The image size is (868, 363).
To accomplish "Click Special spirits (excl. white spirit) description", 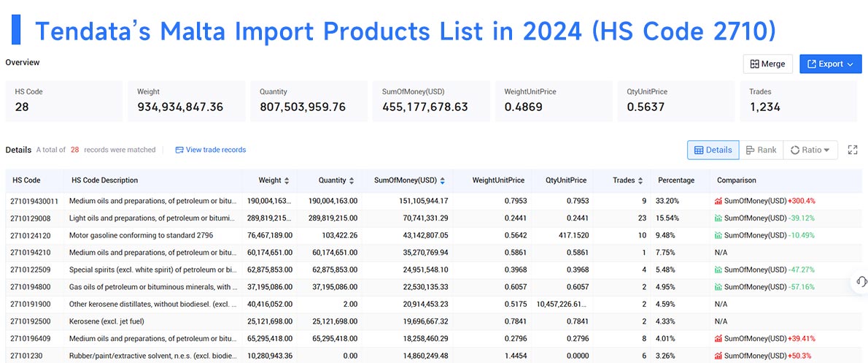I will click(153, 270).
